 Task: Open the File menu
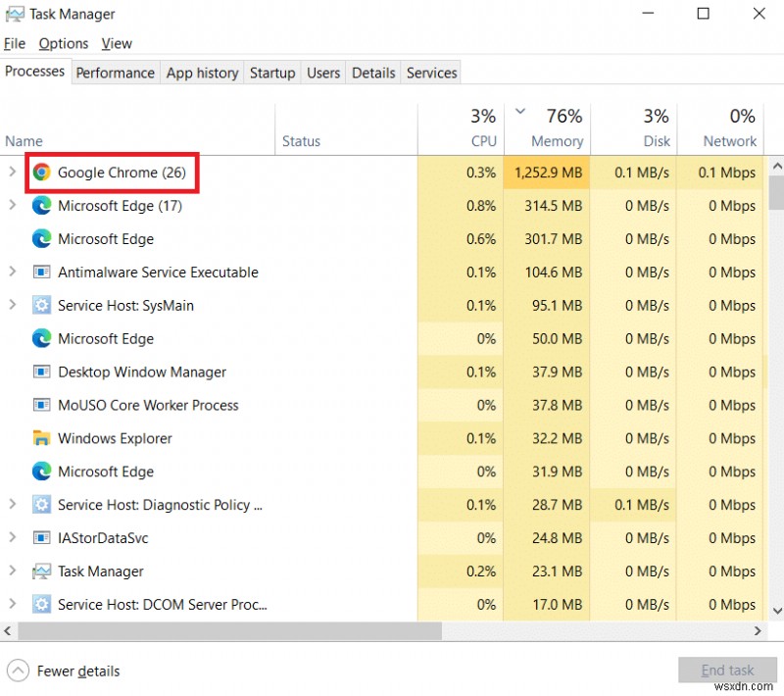(15, 44)
